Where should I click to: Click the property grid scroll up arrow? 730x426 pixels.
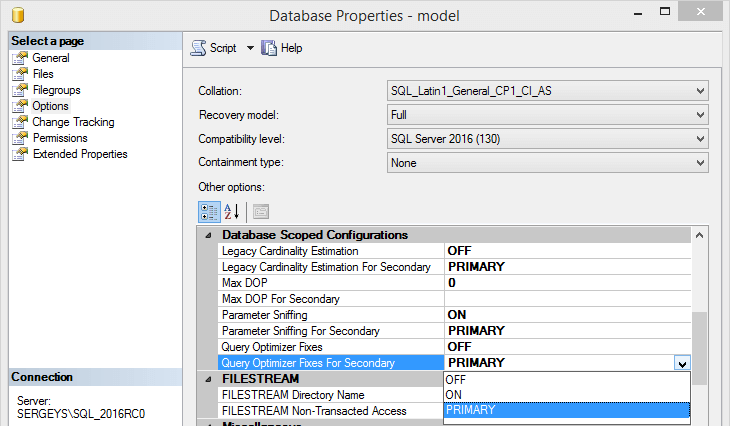coord(699,236)
